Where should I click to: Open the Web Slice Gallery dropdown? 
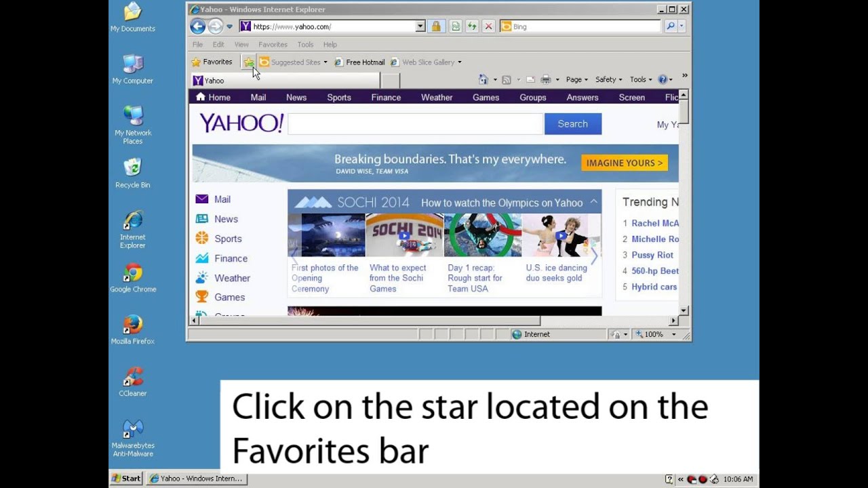click(x=426, y=62)
